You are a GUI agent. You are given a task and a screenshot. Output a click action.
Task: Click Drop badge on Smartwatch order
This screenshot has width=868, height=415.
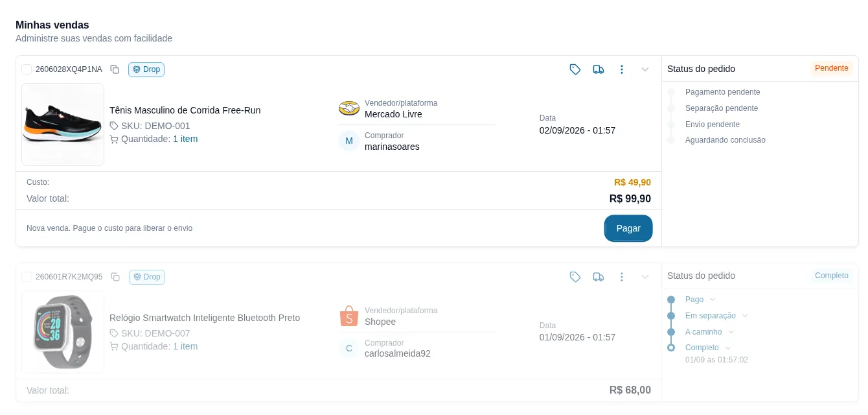[147, 277]
